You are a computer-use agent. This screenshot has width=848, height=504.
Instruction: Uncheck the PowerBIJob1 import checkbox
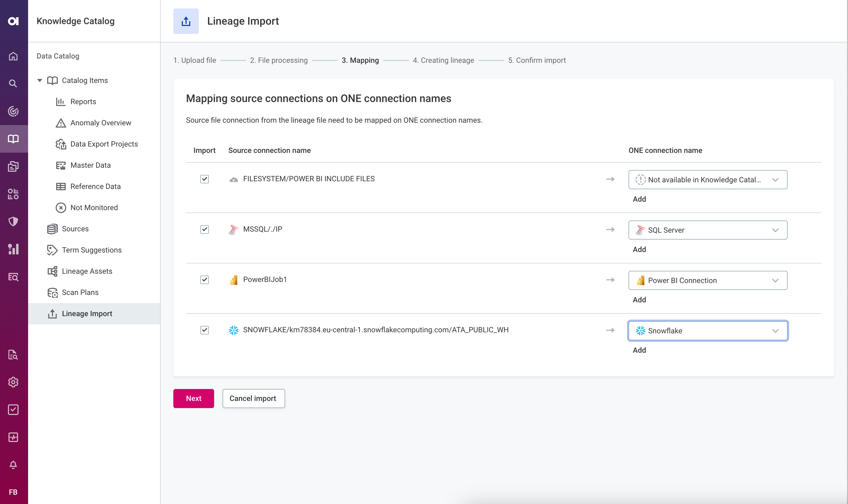pyautogui.click(x=204, y=280)
